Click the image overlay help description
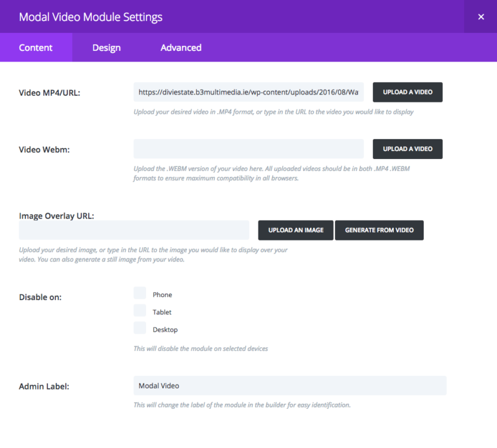Screen dimensions: 497x448 click(x=153, y=255)
